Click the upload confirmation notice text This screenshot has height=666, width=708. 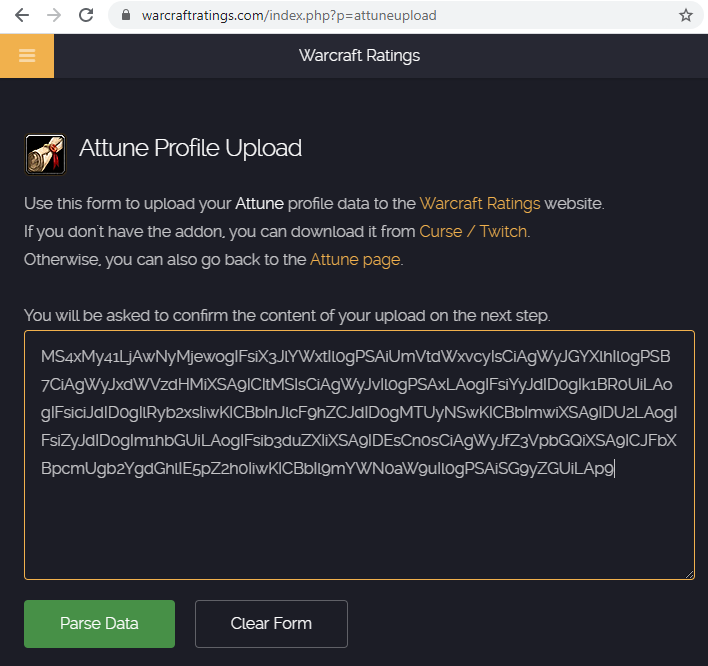[287, 315]
